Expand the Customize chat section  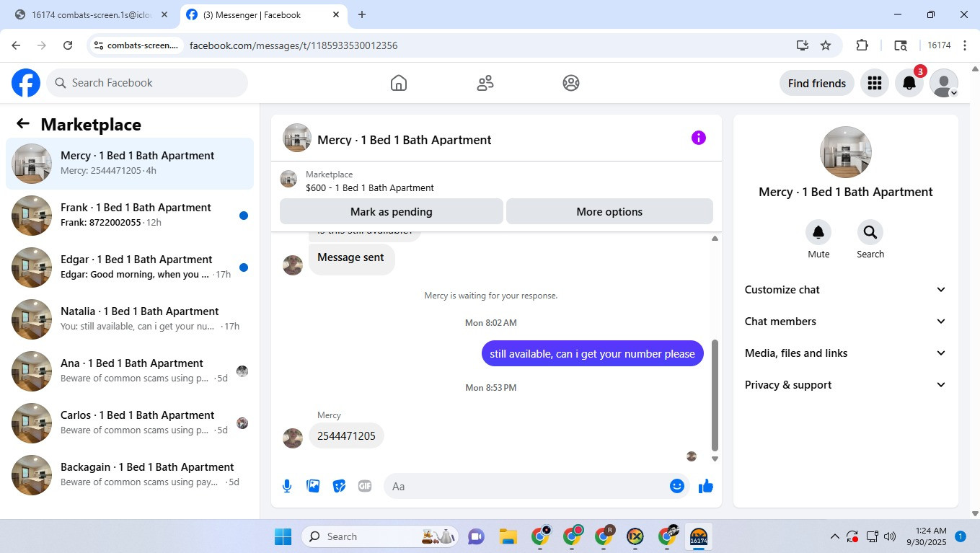tap(846, 290)
